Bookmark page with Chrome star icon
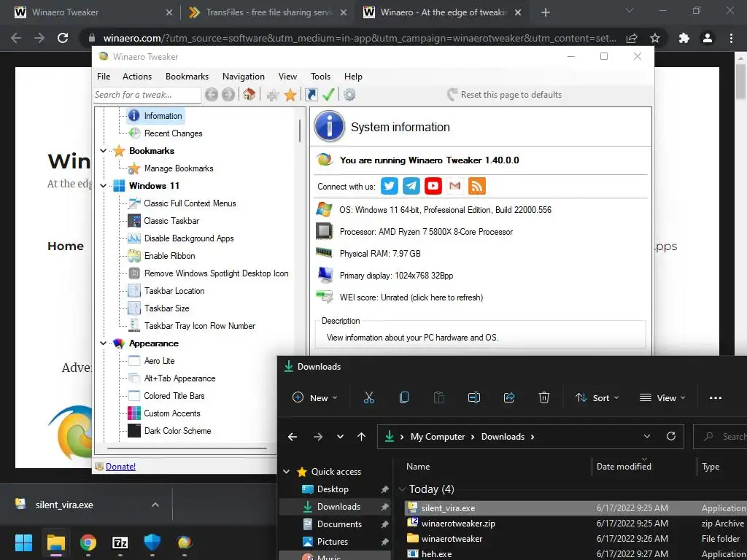The image size is (747, 560). (x=655, y=38)
